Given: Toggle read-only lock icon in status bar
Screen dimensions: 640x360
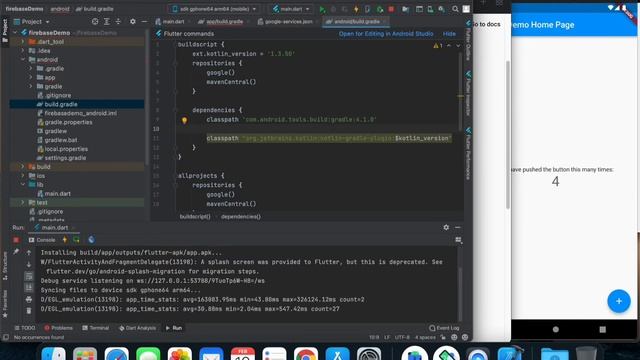Looking at the screenshot, I should click(x=443, y=338).
